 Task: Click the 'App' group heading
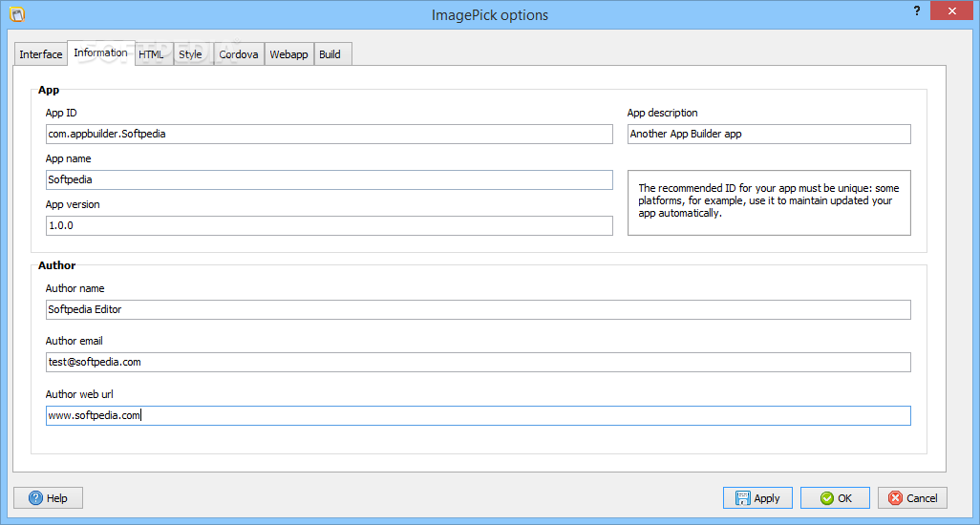[x=49, y=90]
